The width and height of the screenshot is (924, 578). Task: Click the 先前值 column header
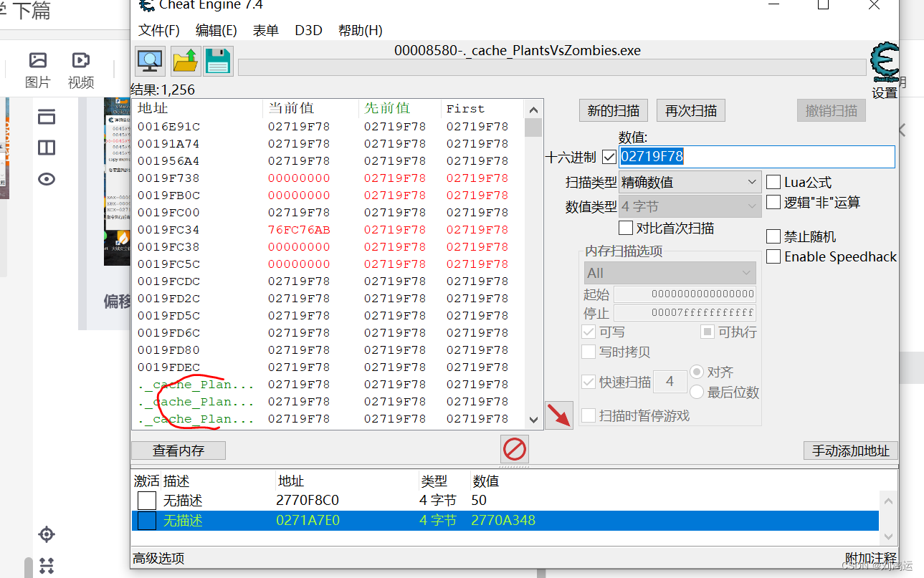pos(399,108)
